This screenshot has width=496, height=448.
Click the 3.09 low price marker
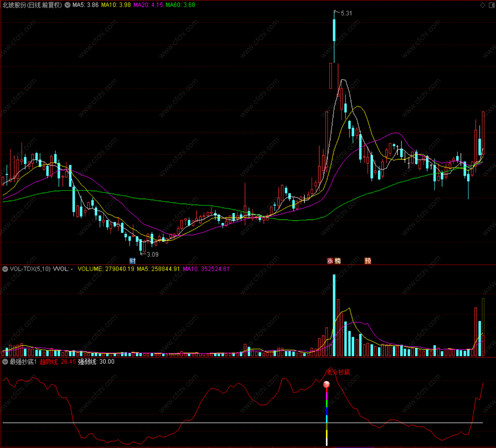[152, 255]
